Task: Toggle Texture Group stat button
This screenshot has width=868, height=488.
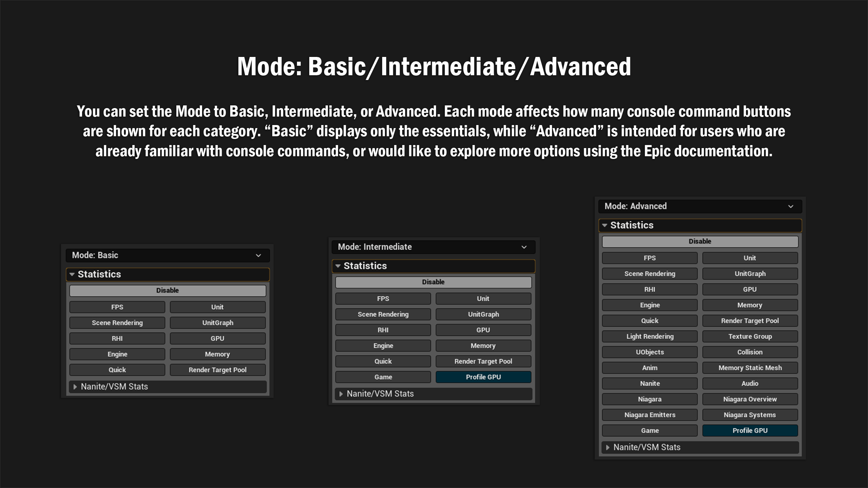Action: (x=750, y=337)
